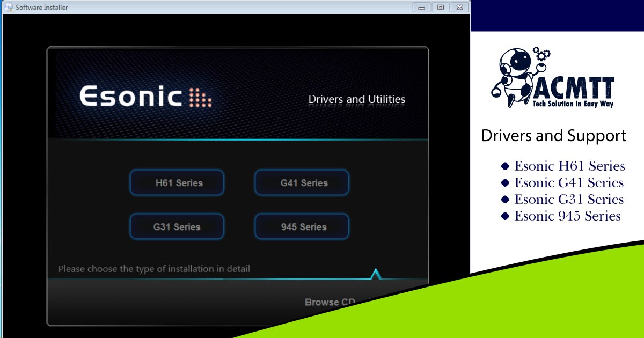This screenshot has width=644, height=338.
Task: Click the Esonic G31 Series list item
Action: click(562, 199)
